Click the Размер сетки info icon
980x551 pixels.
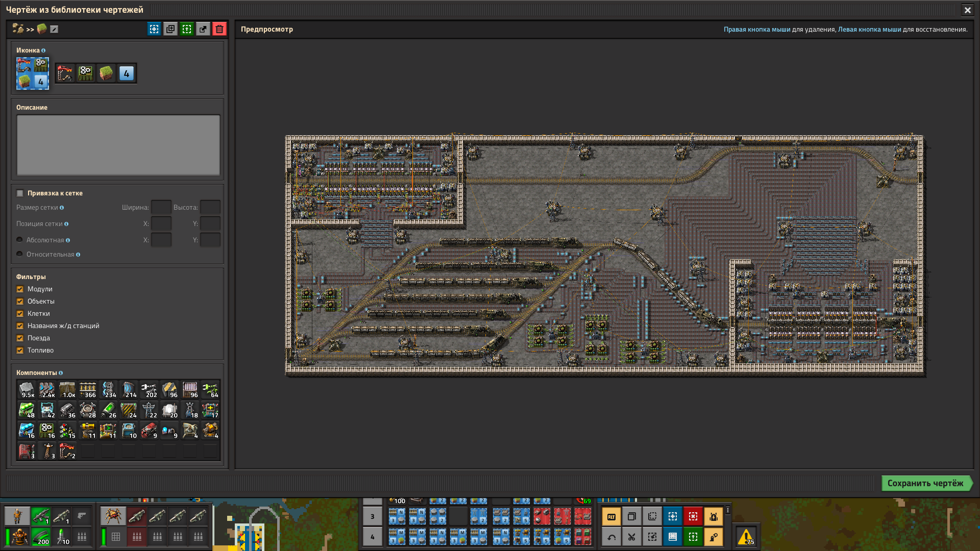click(62, 208)
